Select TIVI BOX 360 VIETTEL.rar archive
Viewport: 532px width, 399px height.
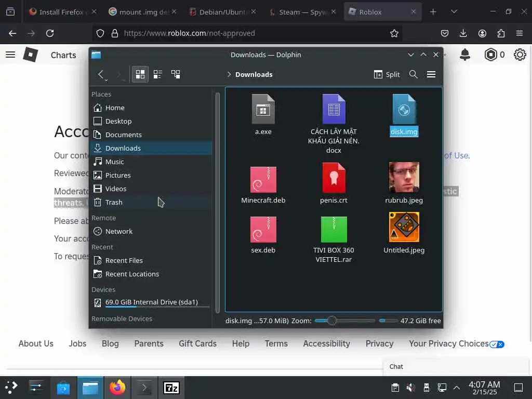click(334, 230)
